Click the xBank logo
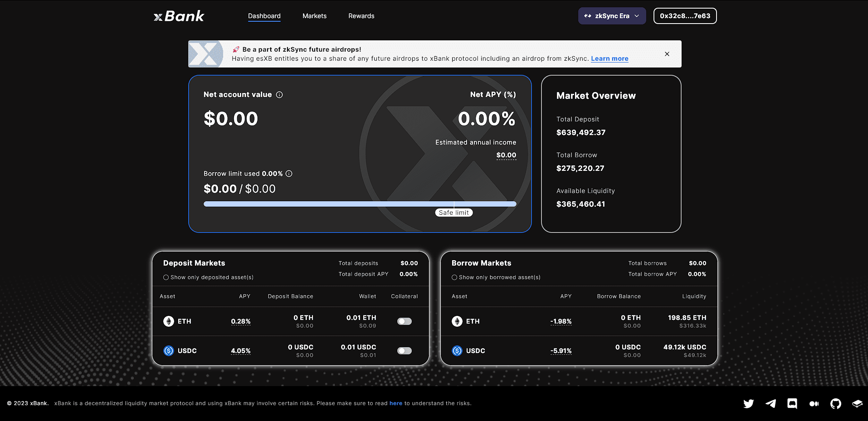The height and width of the screenshot is (421, 868). 179,16
